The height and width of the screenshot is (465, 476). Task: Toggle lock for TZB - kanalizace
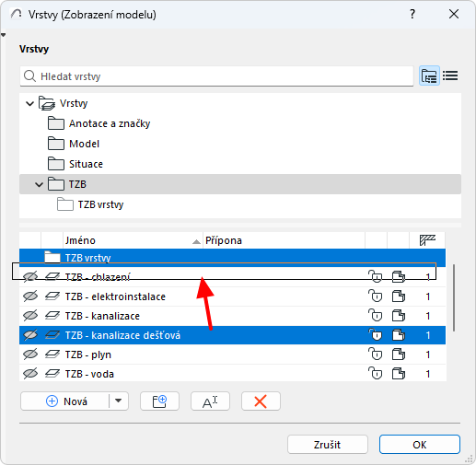pos(376,316)
